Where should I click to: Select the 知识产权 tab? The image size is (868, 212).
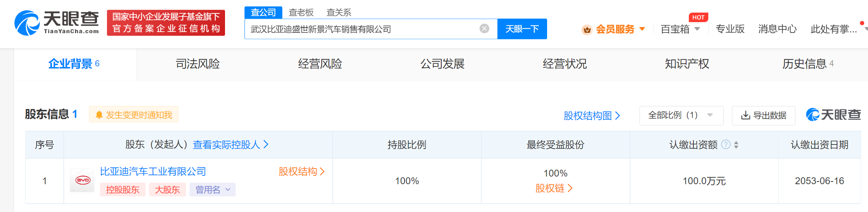point(687,64)
